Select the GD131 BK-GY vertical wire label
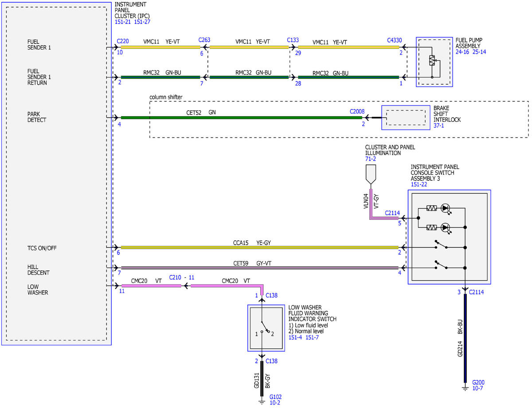This screenshot has width=532, height=411. pos(263,381)
